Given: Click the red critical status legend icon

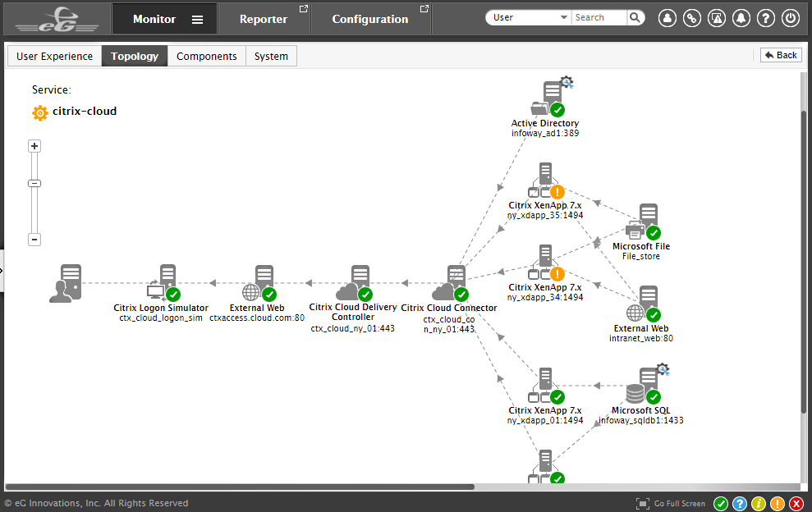Looking at the screenshot, I should point(796,503).
